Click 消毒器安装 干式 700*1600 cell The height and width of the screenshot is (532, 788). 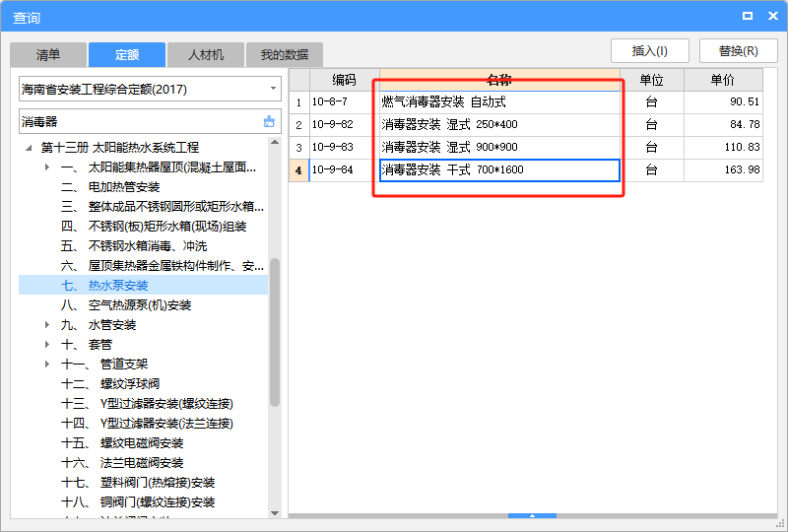click(499, 170)
